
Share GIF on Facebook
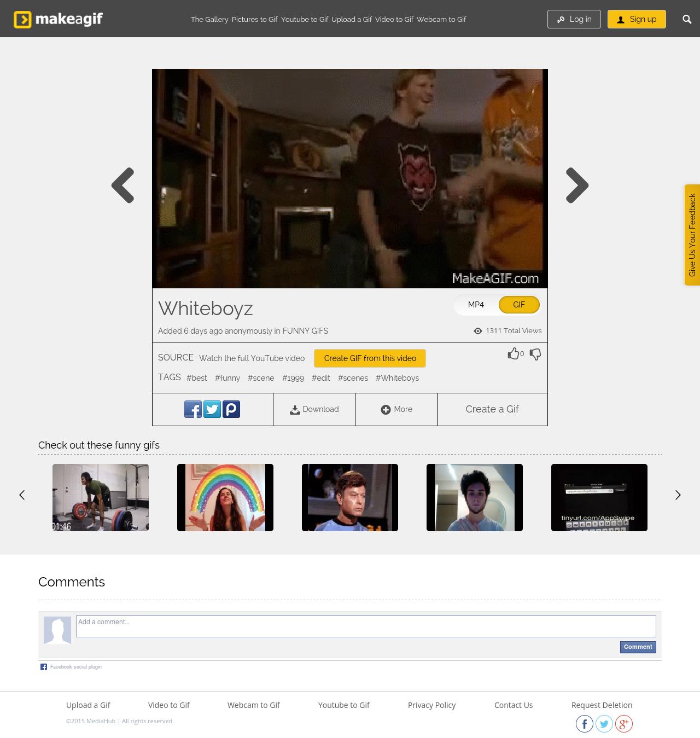(x=193, y=409)
